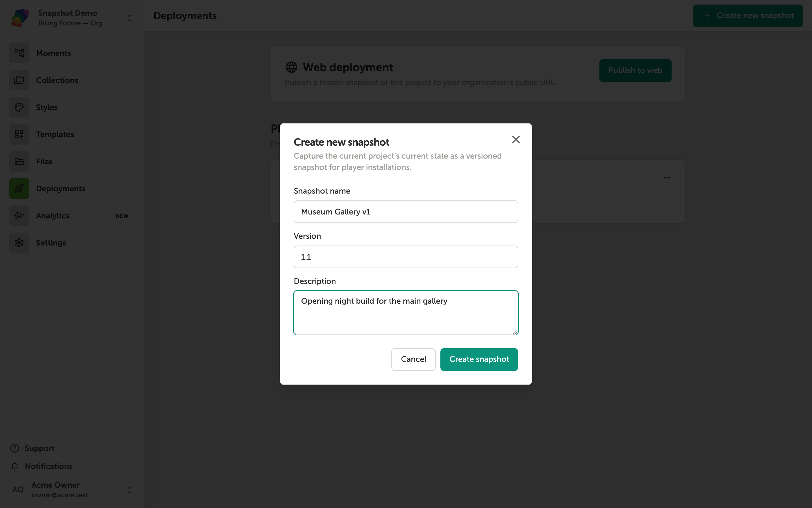Click the Moments sidebar icon
812x508 pixels.
[x=19, y=53]
